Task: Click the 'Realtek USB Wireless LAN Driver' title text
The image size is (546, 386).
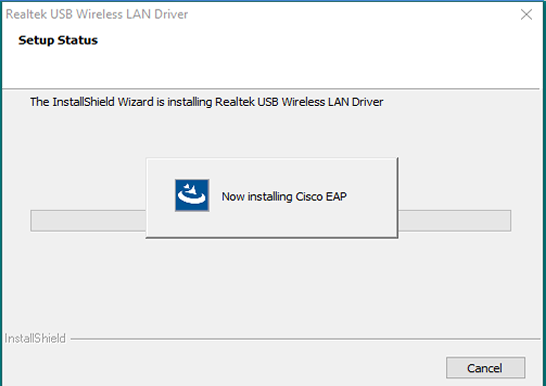Action: pyautogui.click(x=97, y=14)
